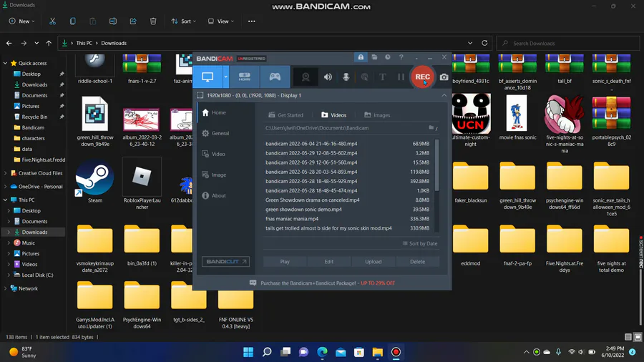Click Cut icon in Explorer toolbar

coord(52,21)
